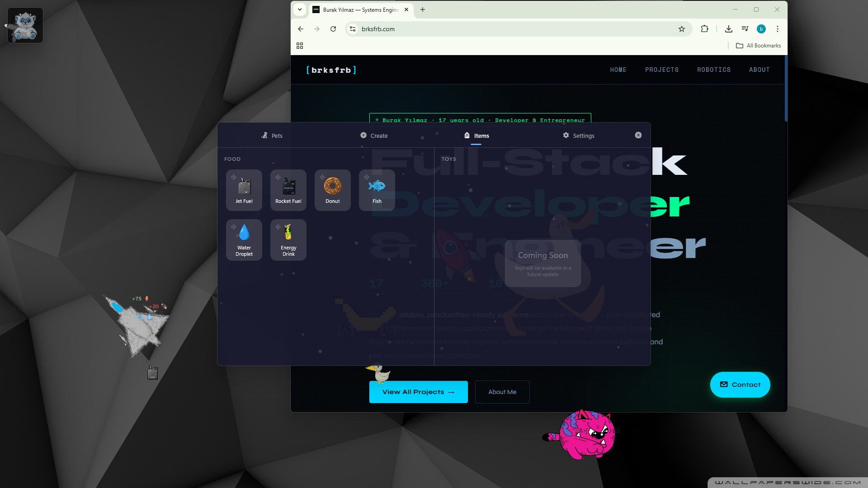This screenshot has height=488, width=868.
Task: Open ROBOTICS in site navigation
Action: [x=714, y=70]
